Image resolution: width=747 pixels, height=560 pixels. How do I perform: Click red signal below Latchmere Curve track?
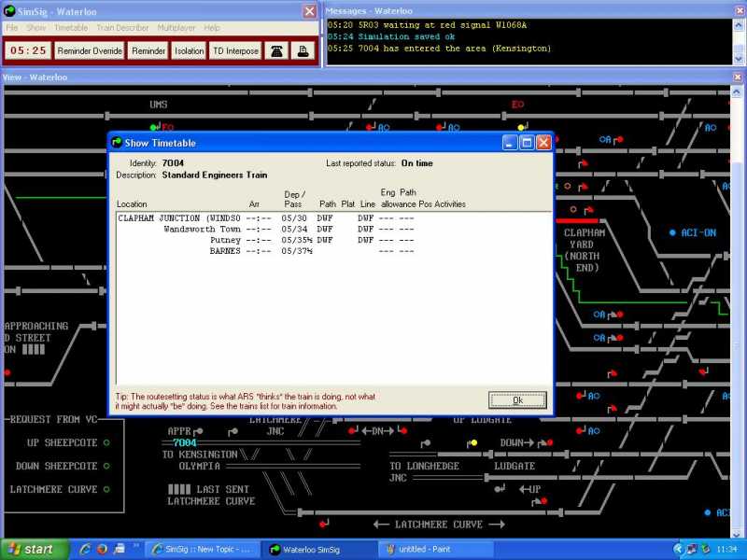pos(323,525)
